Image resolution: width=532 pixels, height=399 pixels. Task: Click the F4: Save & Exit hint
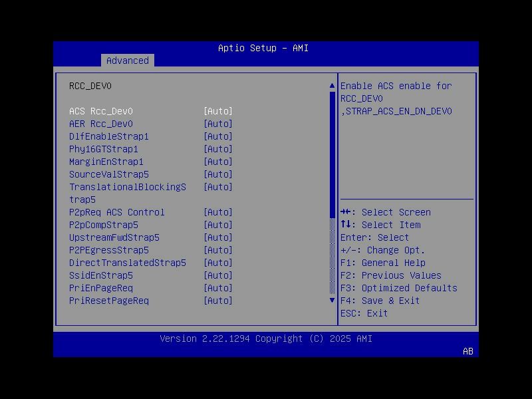(x=380, y=301)
